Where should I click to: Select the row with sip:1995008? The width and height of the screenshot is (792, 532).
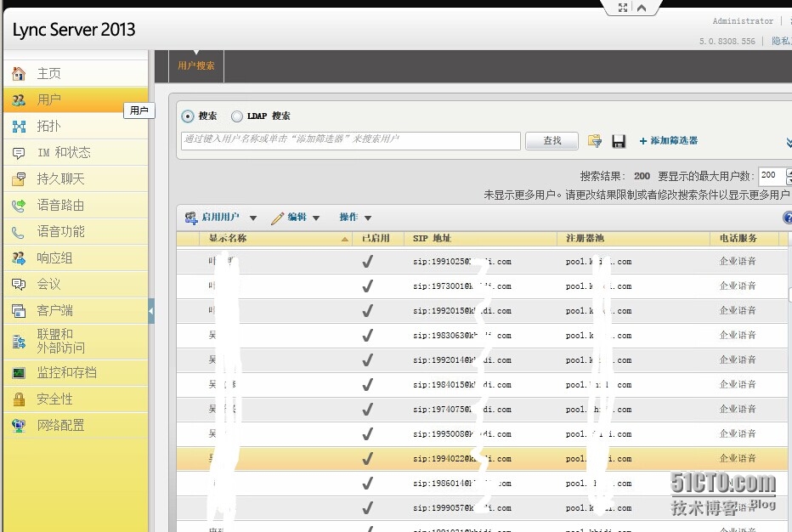[x=482, y=434]
